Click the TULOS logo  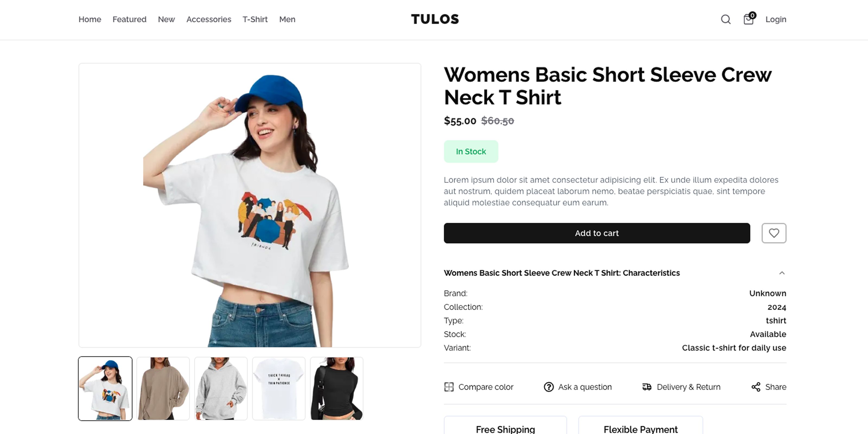pyautogui.click(x=435, y=19)
